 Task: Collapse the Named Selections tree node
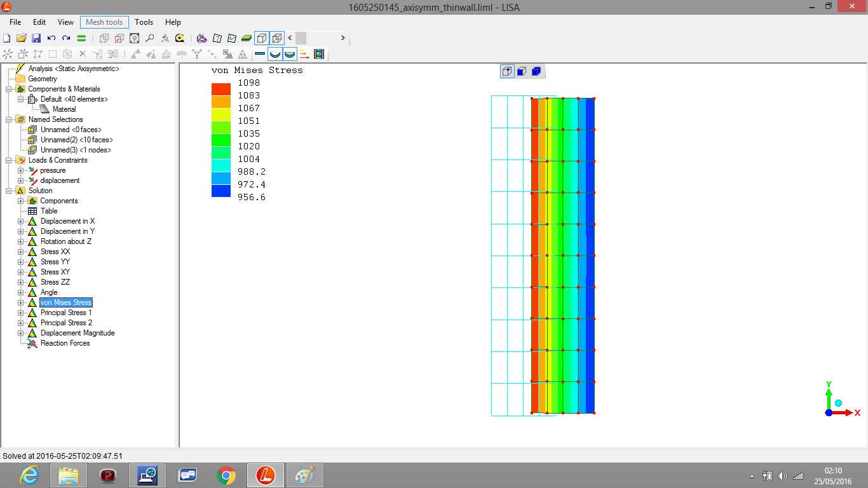point(9,119)
